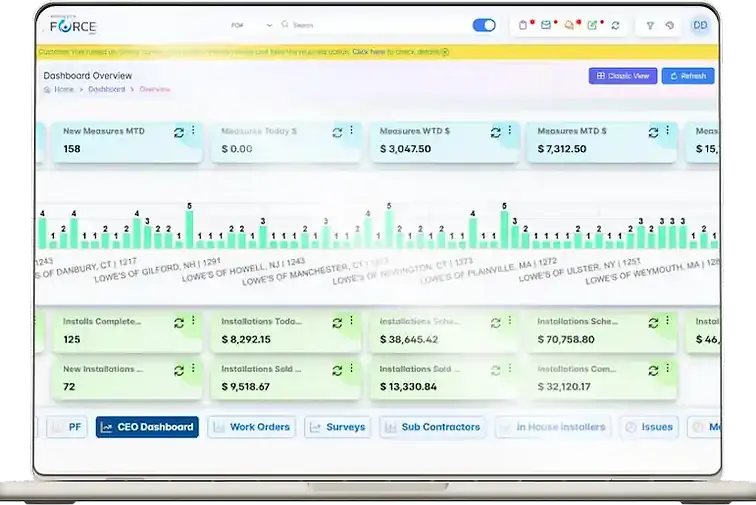Refresh the Measures WTD $ card
Image resolution: width=756 pixels, height=505 pixels.
495,132
